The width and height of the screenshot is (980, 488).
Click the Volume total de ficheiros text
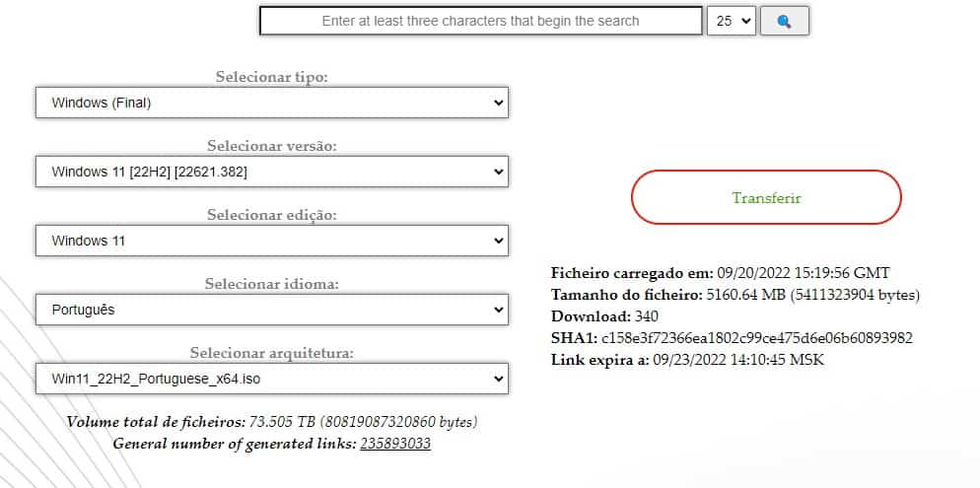(x=272, y=422)
